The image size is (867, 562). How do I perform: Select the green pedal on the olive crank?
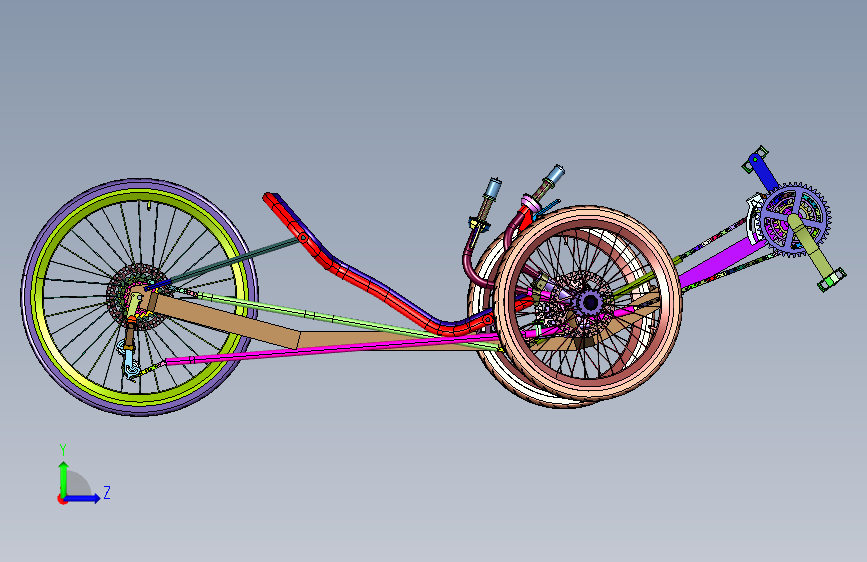click(832, 279)
